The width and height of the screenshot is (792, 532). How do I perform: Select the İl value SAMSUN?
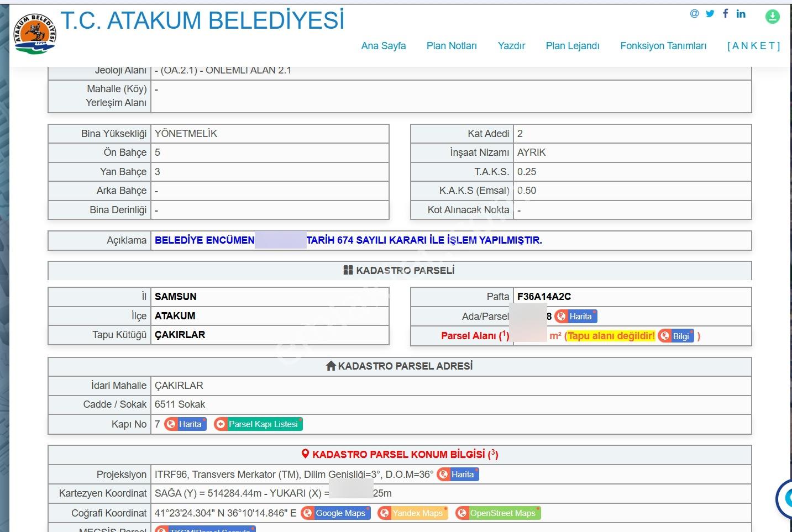[175, 297]
